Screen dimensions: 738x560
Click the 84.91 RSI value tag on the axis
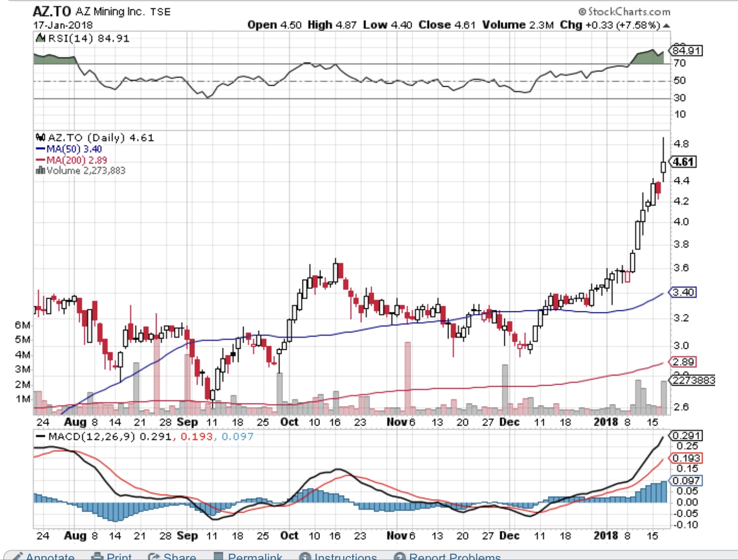coord(686,50)
